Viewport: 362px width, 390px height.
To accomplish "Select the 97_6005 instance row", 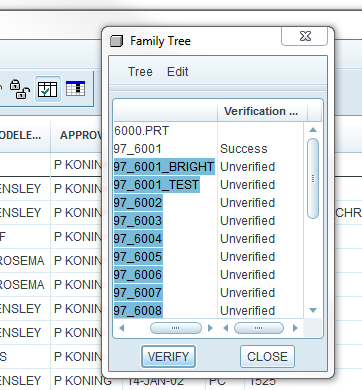I will [138, 257].
